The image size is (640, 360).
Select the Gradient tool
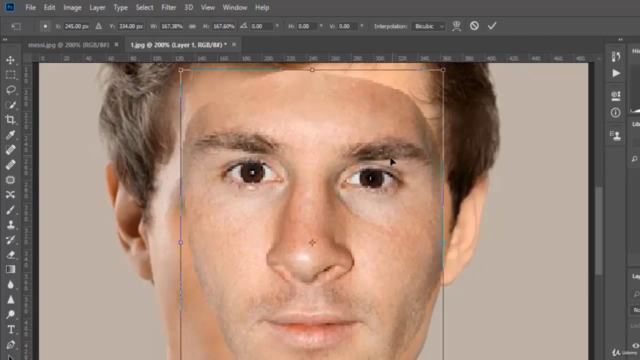[11, 269]
